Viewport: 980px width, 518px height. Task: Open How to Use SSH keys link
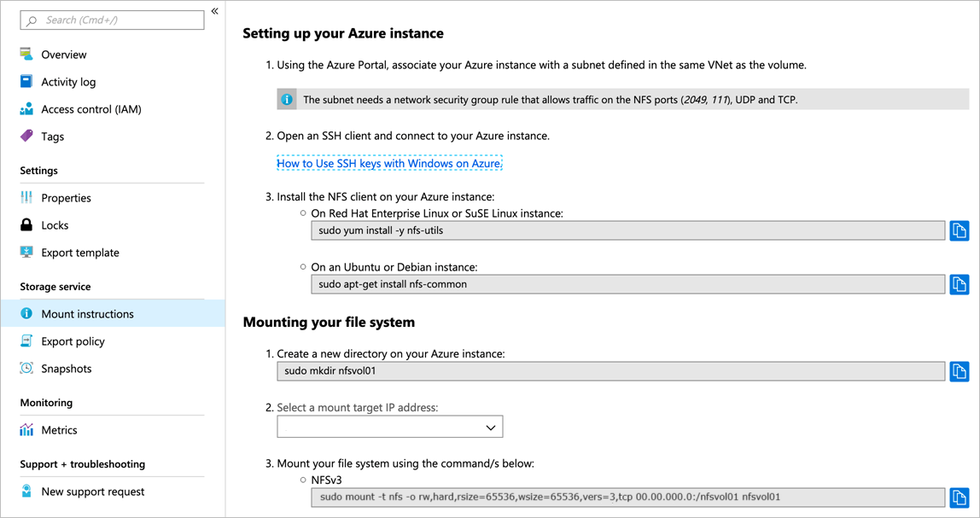point(389,164)
